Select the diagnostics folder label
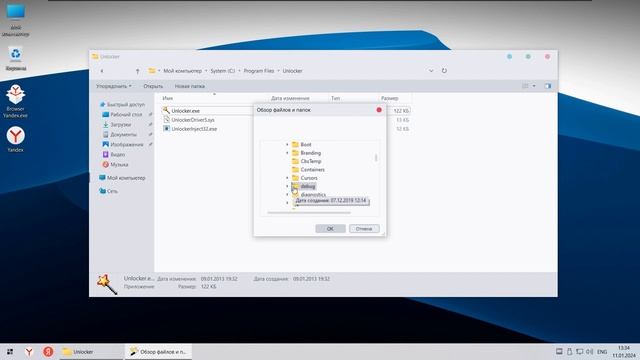The height and width of the screenshot is (360, 640). (313, 195)
